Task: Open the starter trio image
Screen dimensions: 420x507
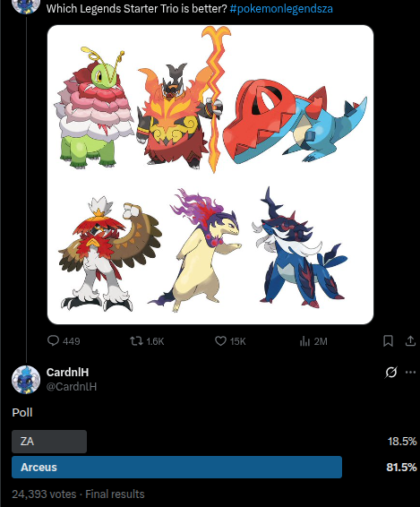Action: pyautogui.click(x=210, y=175)
